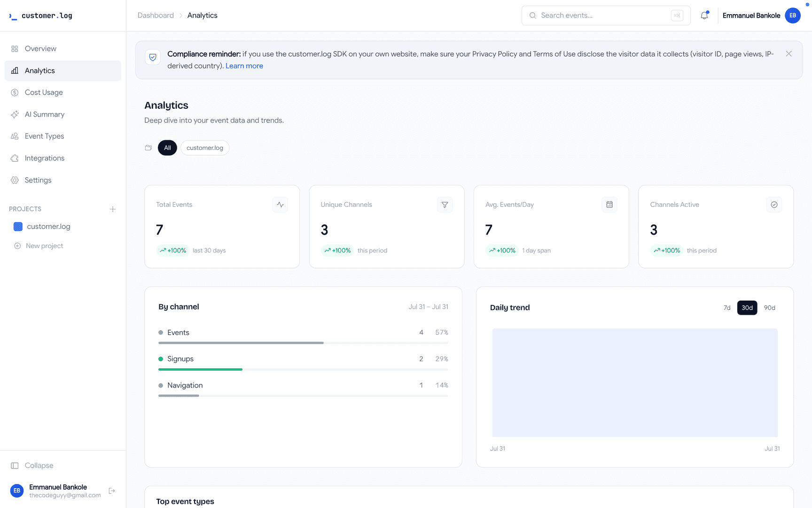
Task: Add a project with the plus icon
Action: (x=113, y=209)
